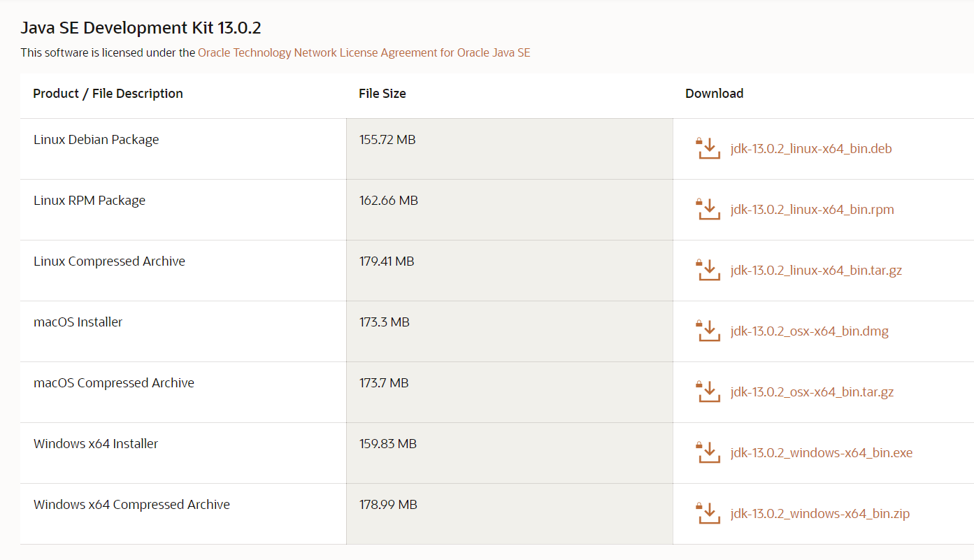Click the 159.83 MB file size
Screen dimensions: 974x560
pyautogui.click(x=388, y=444)
